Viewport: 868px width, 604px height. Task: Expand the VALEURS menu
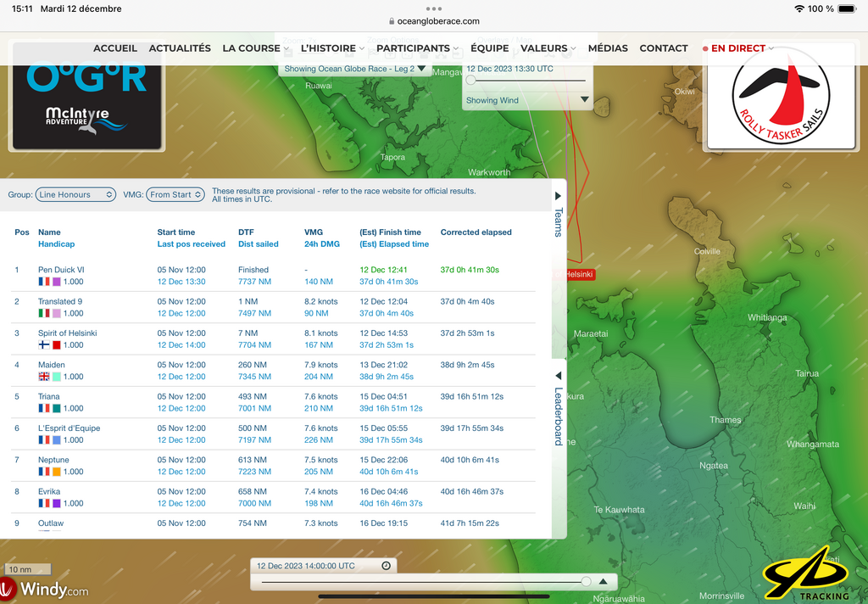click(x=548, y=48)
